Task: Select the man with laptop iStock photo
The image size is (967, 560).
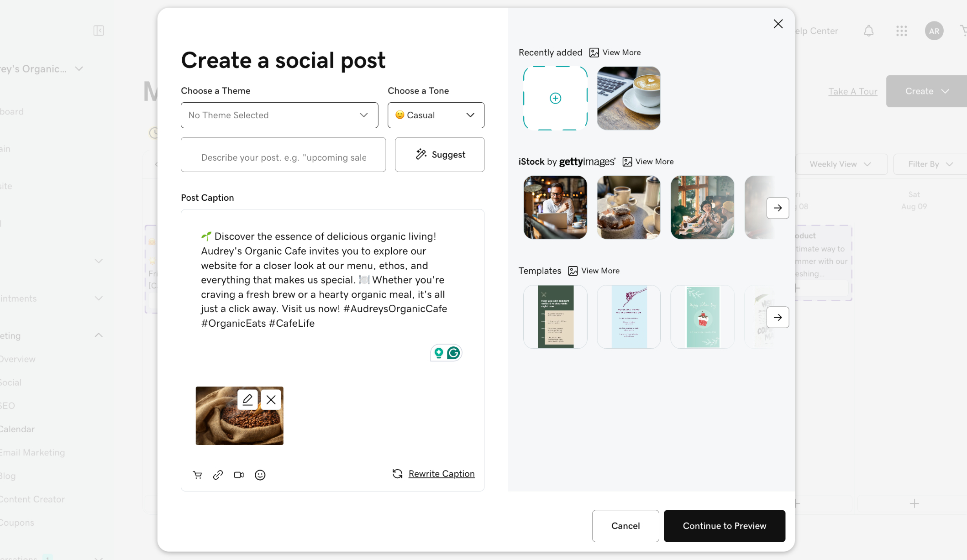Action: point(555,207)
